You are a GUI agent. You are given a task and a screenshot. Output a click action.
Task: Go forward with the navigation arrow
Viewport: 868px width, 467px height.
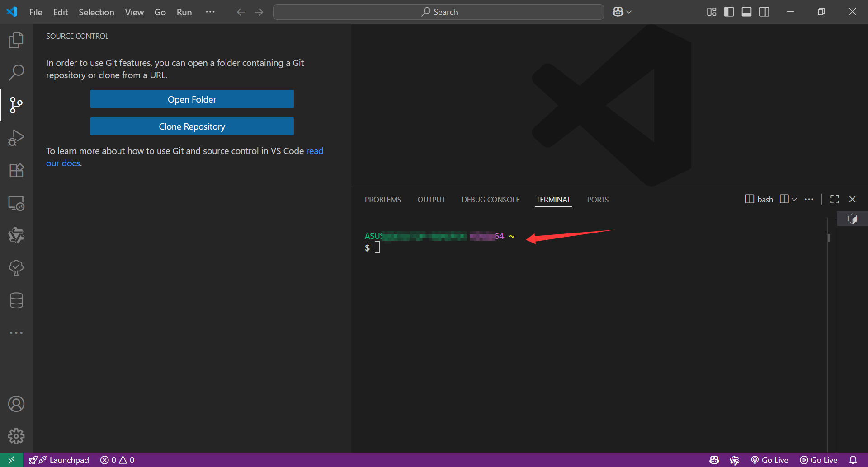click(x=259, y=12)
